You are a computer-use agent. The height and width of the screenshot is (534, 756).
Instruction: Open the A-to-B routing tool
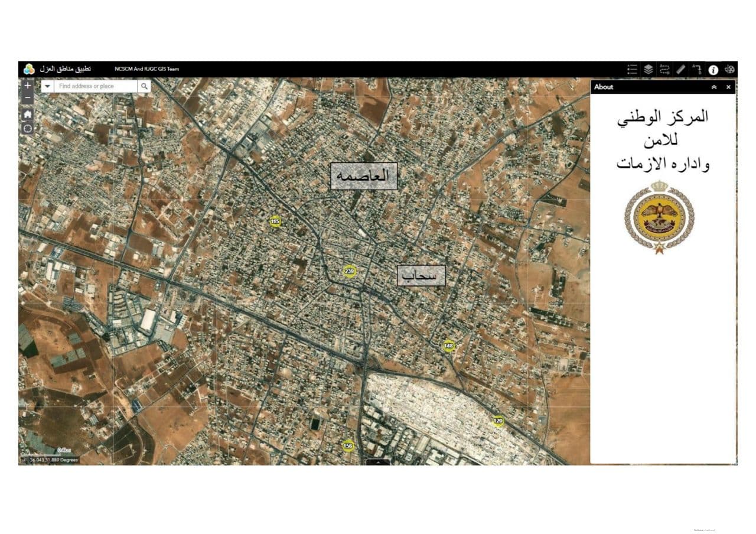tap(697, 69)
